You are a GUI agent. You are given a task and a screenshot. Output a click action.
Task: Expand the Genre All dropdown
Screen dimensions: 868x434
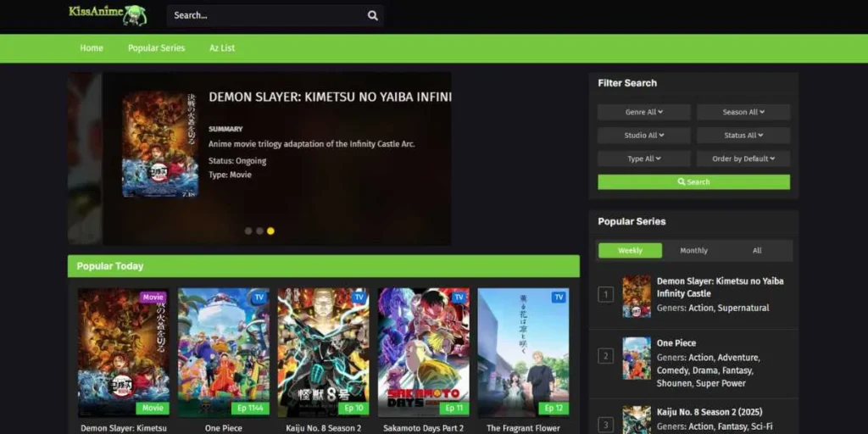click(x=644, y=112)
